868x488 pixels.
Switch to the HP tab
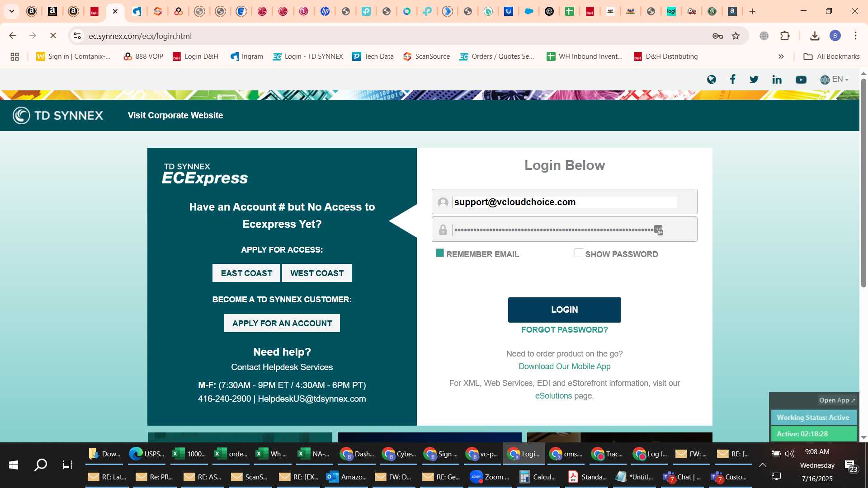pos(325,11)
